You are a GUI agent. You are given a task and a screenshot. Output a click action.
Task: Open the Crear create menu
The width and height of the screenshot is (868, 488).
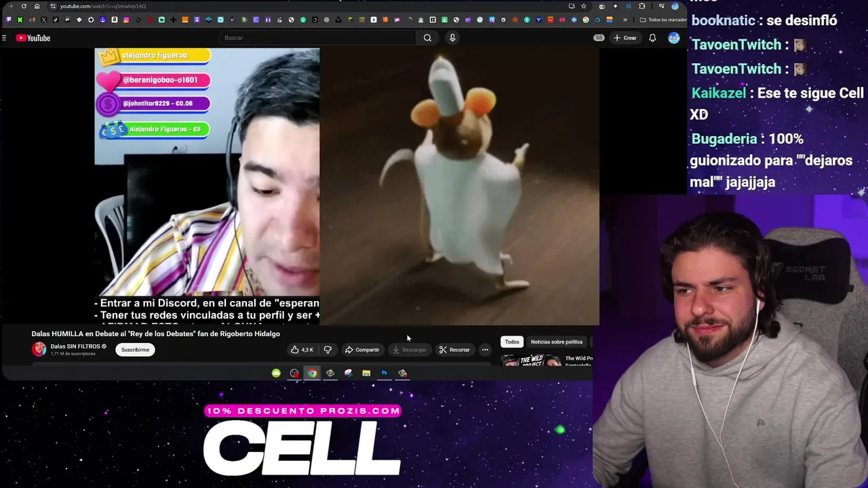click(x=625, y=38)
